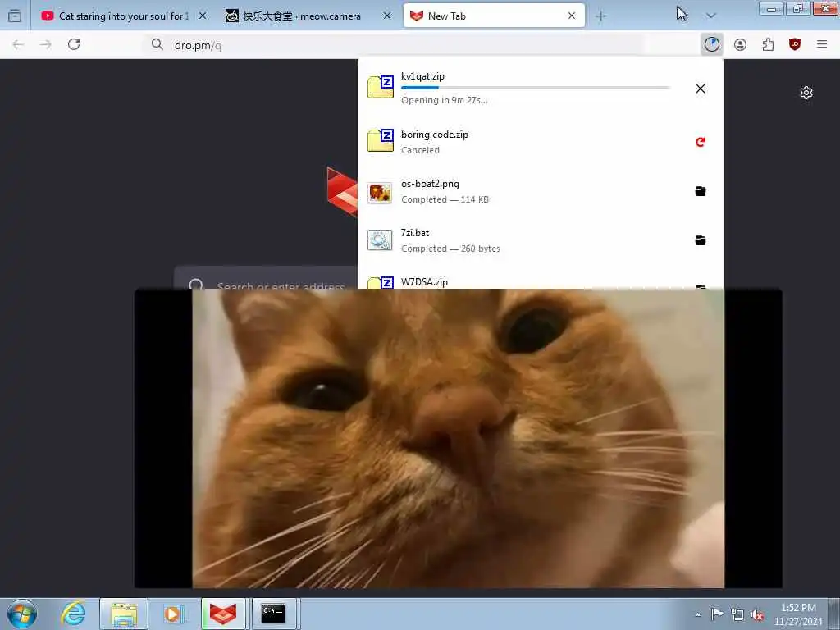Click the 7zi.bat file icon
This screenshot has width=840, height=630.
pyautogui.click(x=380, y=240)
